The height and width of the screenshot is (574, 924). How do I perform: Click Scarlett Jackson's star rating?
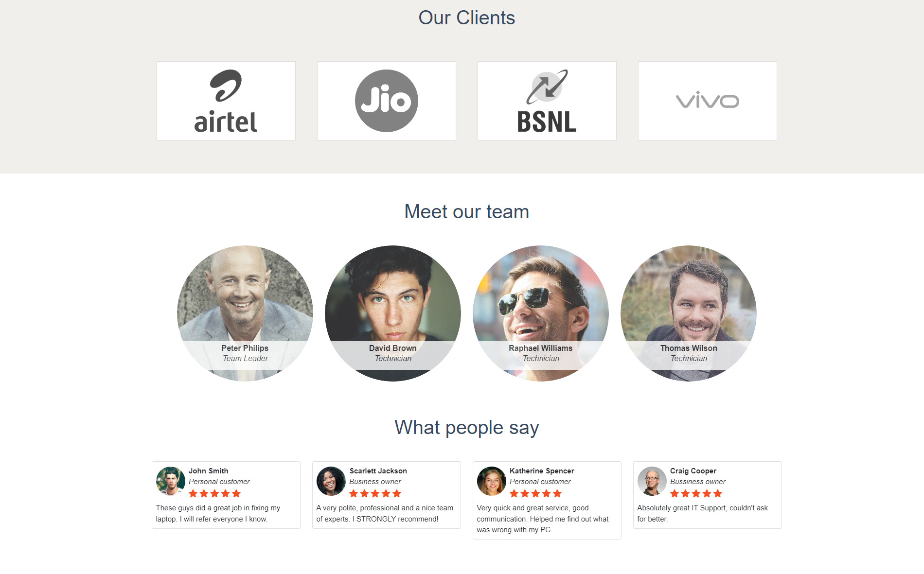(375, 494)
